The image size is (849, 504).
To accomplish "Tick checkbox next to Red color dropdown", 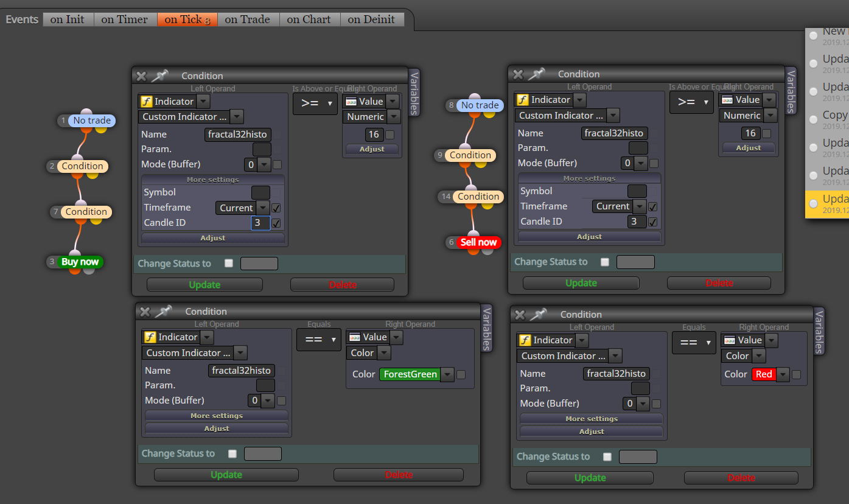I will [796, 374].
